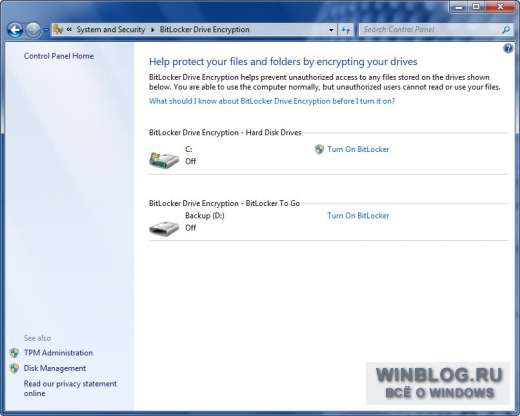Expand the arrow after System and Security
The width and height of the screenshot is (520, 416).
(x=153, y=30)
